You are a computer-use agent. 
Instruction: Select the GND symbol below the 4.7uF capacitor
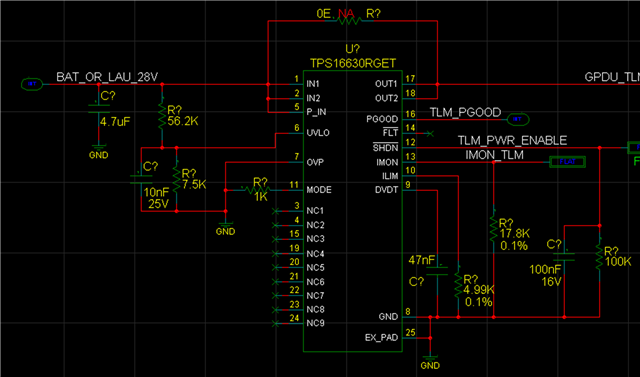pos(98,151)
